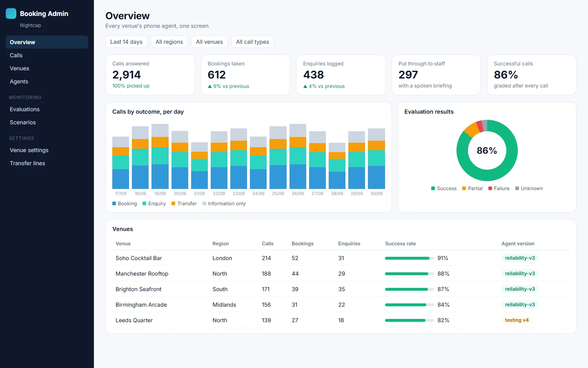Viewport: 588px width, 368px height.
Task: Navigate to Agents in sidebar
Action: (x=47, y=81)
